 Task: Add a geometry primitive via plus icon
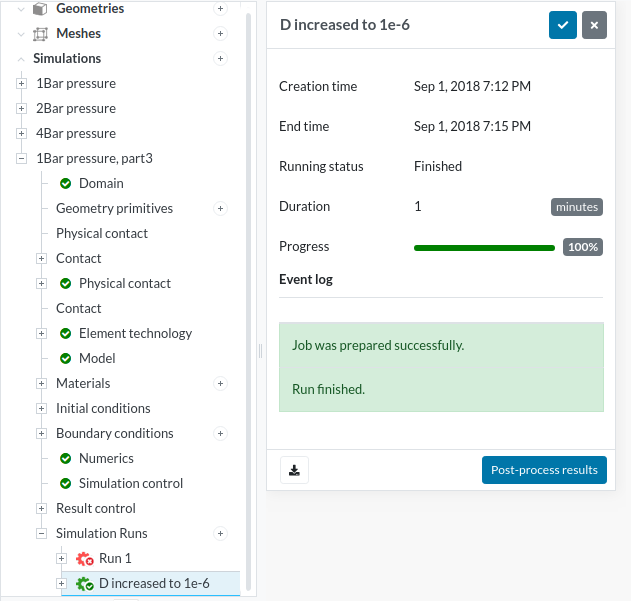coord(220,209)
